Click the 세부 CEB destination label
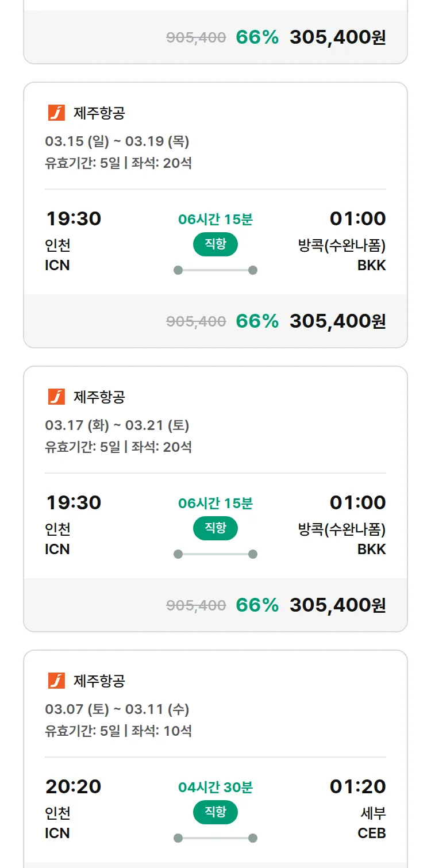This screenshot has width=431, height=868. [372, 823]
